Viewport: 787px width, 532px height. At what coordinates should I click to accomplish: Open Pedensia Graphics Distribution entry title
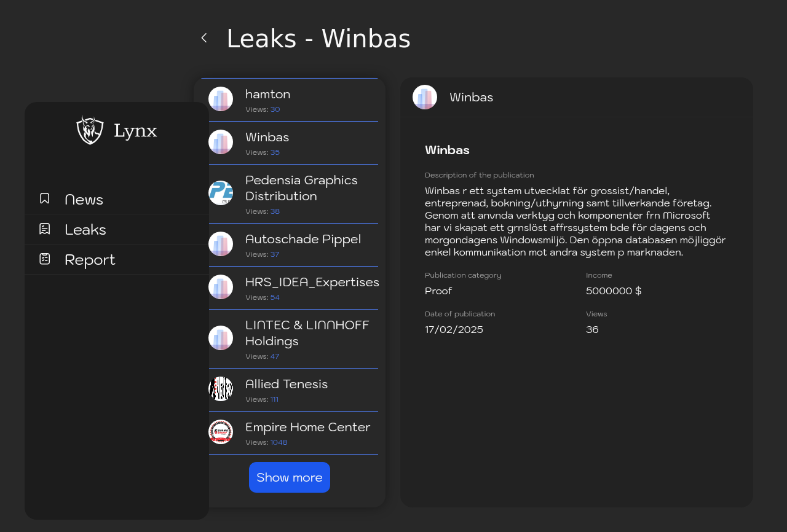(301, 188)
